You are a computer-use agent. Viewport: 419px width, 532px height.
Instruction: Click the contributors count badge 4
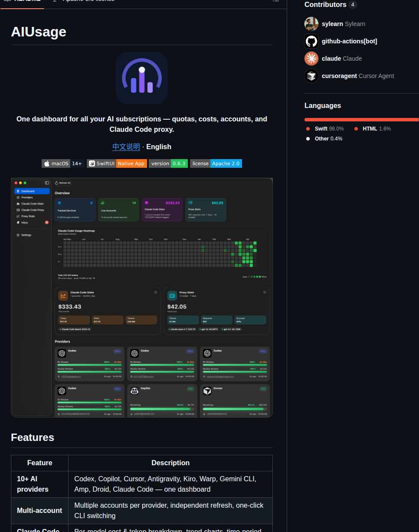(x=353, y=5)
